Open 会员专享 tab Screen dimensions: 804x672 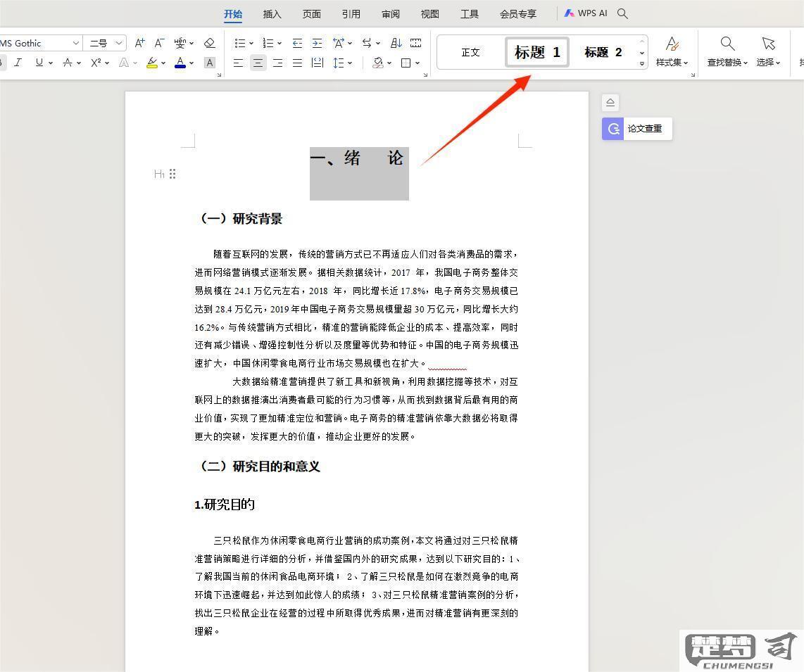coord(518,14)
